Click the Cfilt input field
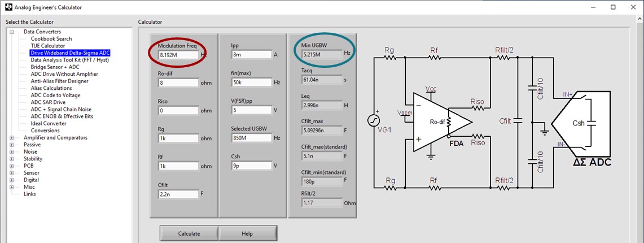The width and height of the screenshot is (644, 243). click(177, 194)
